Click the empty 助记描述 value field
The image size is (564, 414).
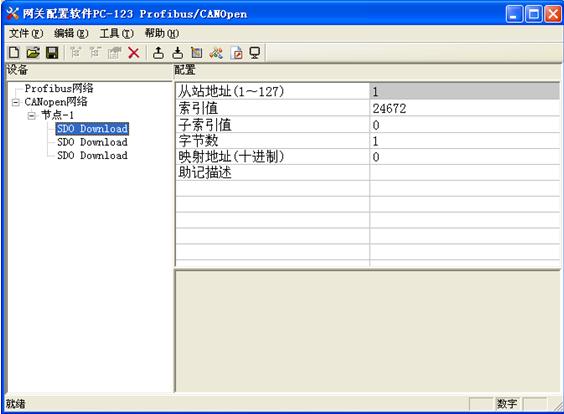coord(464,173)
